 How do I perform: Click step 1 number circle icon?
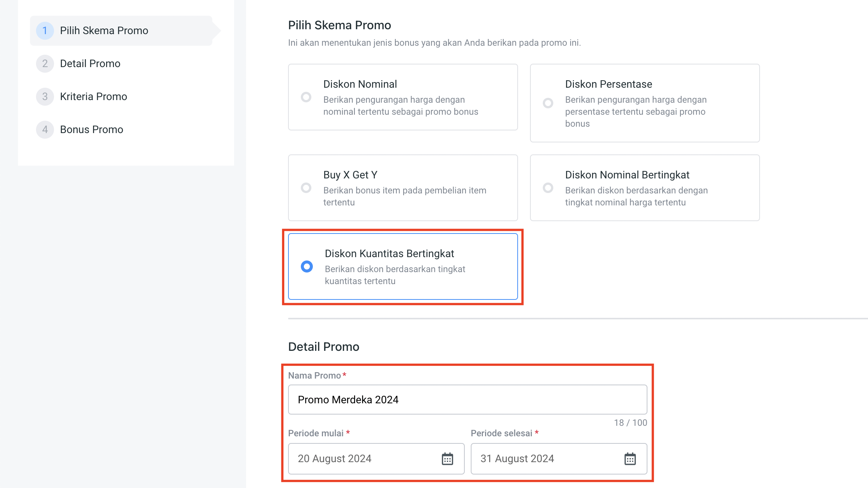(x=45, y=31)
